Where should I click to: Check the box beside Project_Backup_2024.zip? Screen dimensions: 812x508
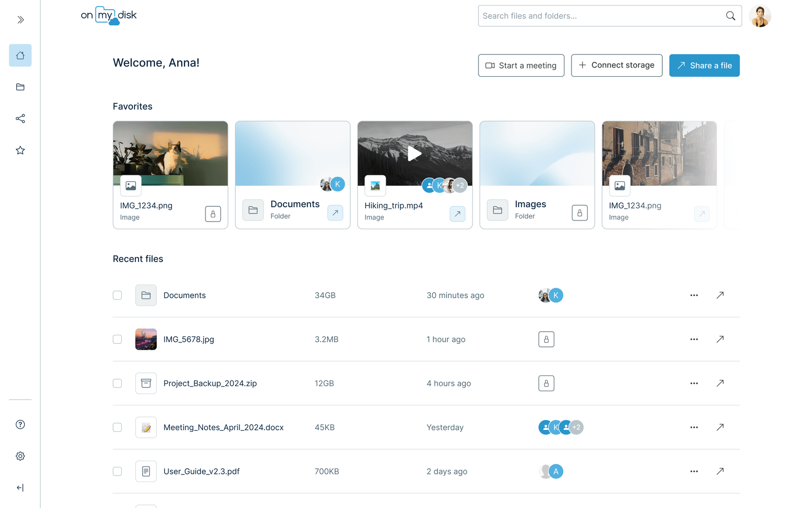[x=117, y=384]
